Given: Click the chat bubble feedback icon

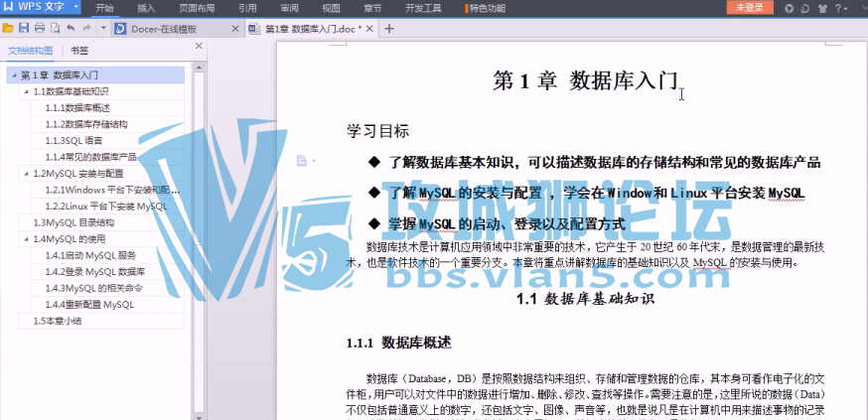Looking at the screenshot, I should [805, 8].
